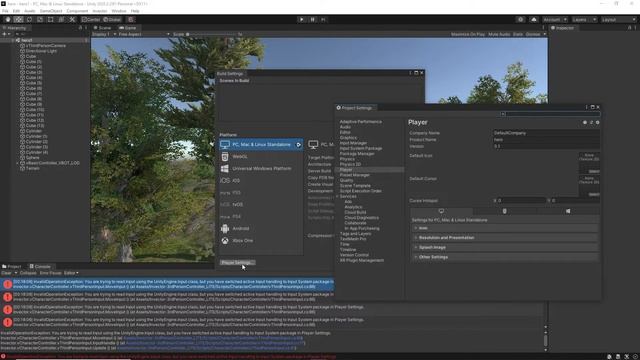Open the Layers dropdown
The height and width of the screenshot is (360, 640).
click(584, 20)
